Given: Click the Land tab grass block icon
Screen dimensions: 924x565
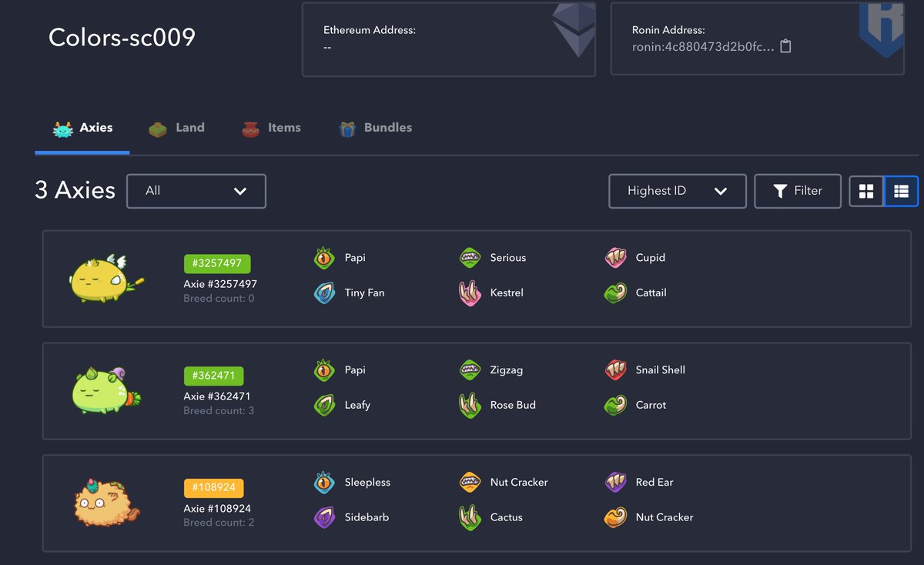Looking at the screenshot, I should click(158, 129).
